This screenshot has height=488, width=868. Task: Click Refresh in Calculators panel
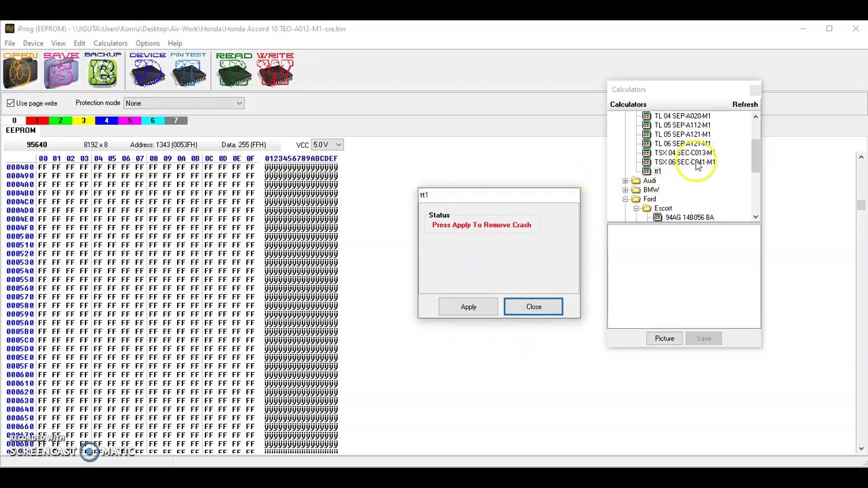tap(745, 104)
